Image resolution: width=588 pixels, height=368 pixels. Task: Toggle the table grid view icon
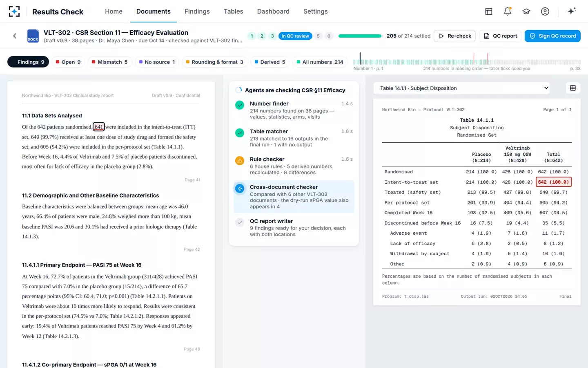(x=573, y=88)
